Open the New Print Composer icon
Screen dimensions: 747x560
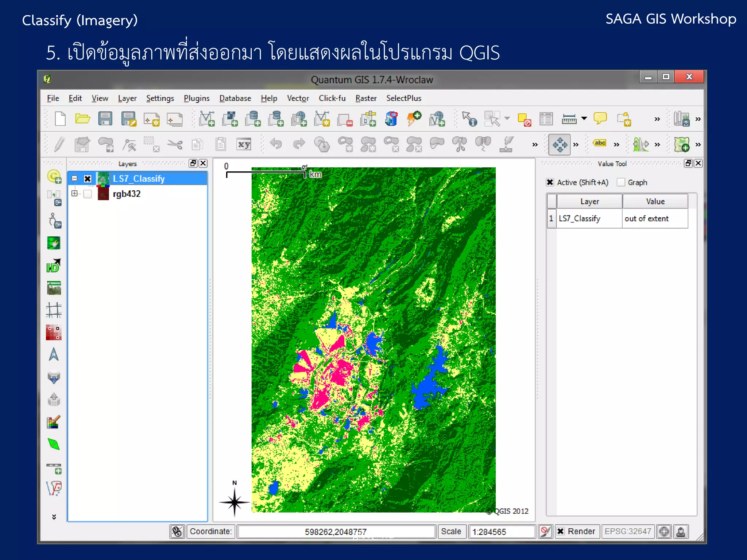pyautogui.click(x=152, y=119)
